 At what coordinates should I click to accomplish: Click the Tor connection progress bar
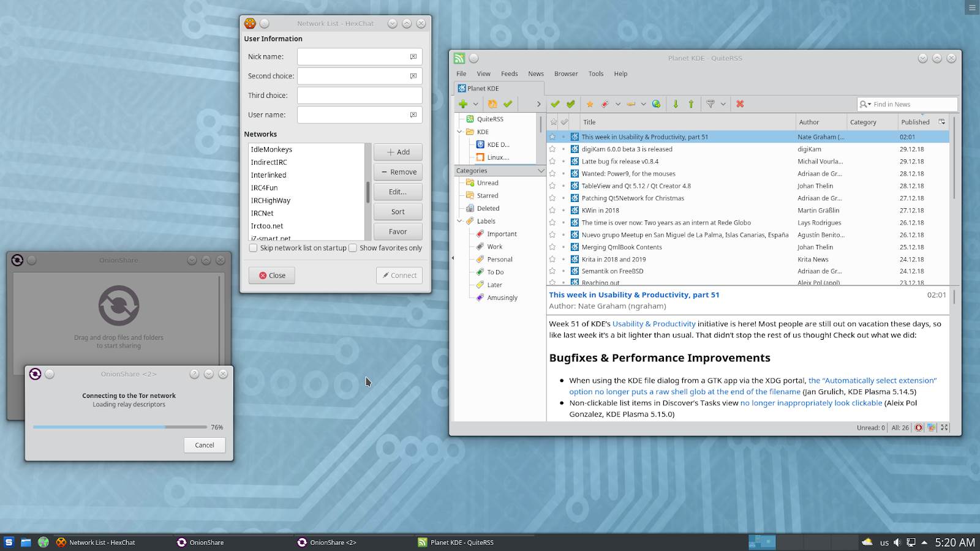[x=120, y=427]
